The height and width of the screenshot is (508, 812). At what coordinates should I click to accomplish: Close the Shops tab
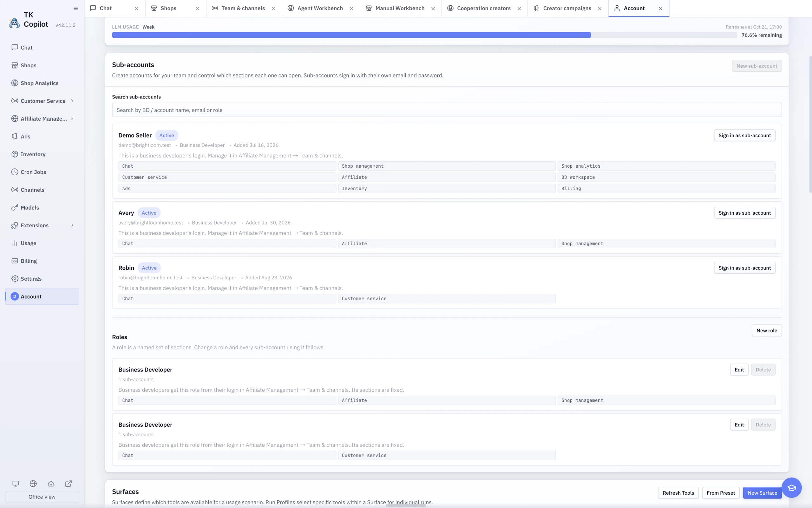[x=197, y=9]
